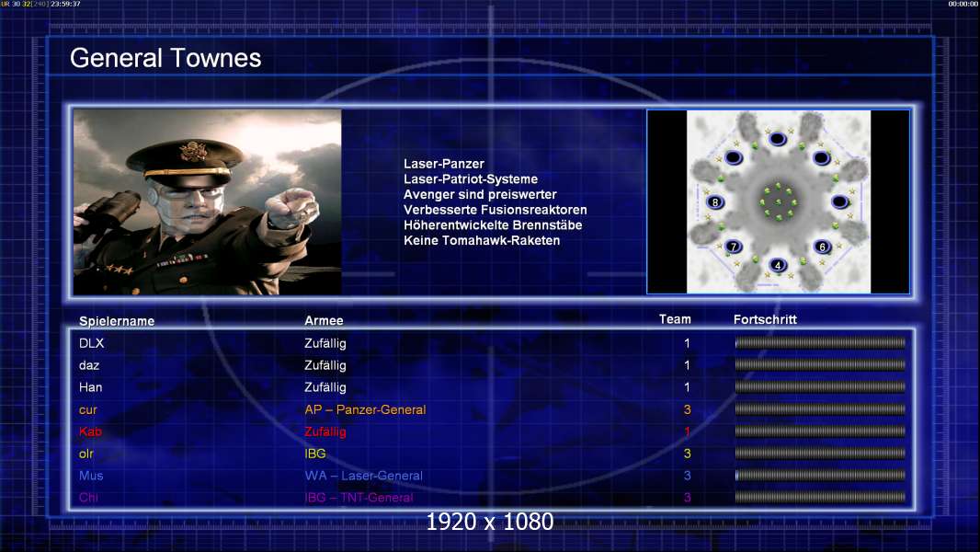The image size is (980, 552).
Task: Click Zufällig army in Han row
Action: pyautogui.click(x=325, y=387)
